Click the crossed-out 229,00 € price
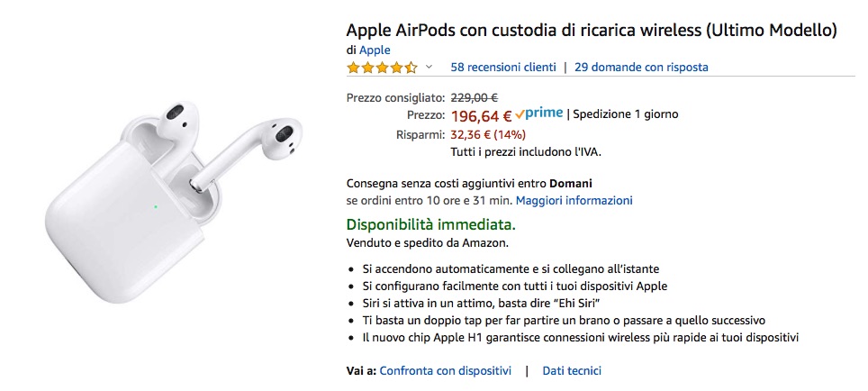This screenshot has height=391, width=868. click(x=475, y=97)
